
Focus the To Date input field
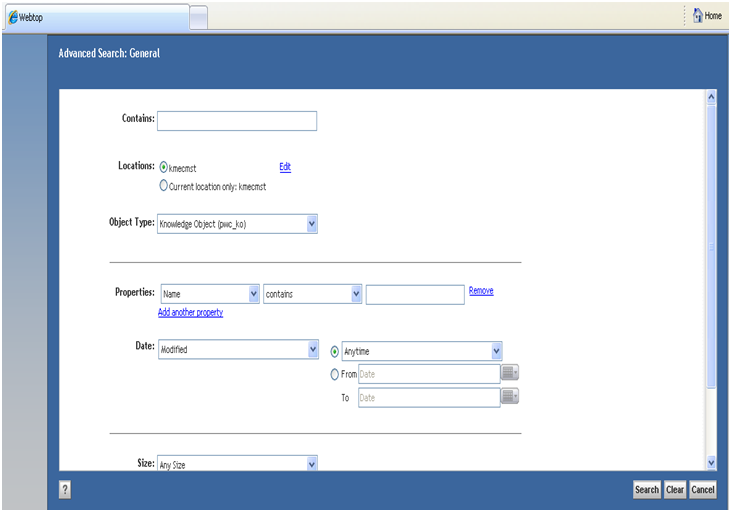[x=429, y=398]
